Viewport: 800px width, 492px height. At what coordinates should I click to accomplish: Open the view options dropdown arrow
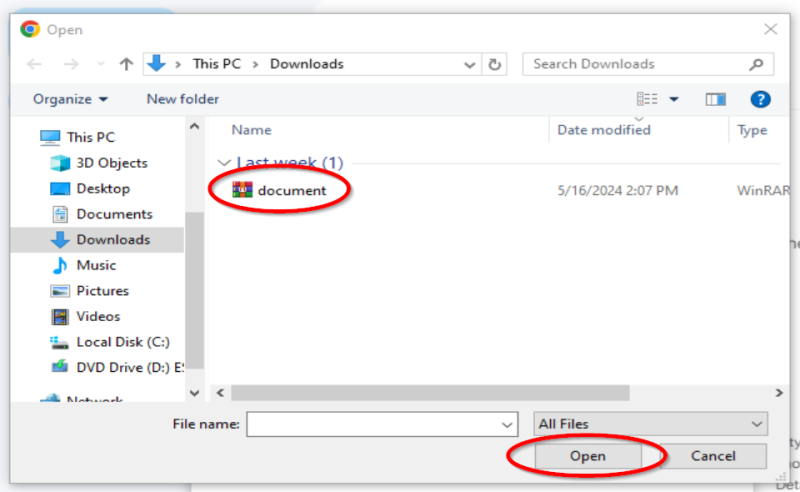pos(674,100)
